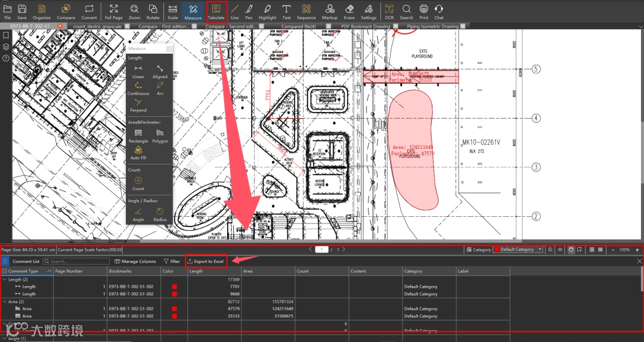The image size is (644, 342).
Task: Select the Scale tool in toolbar
Action: tap(172, 11)
